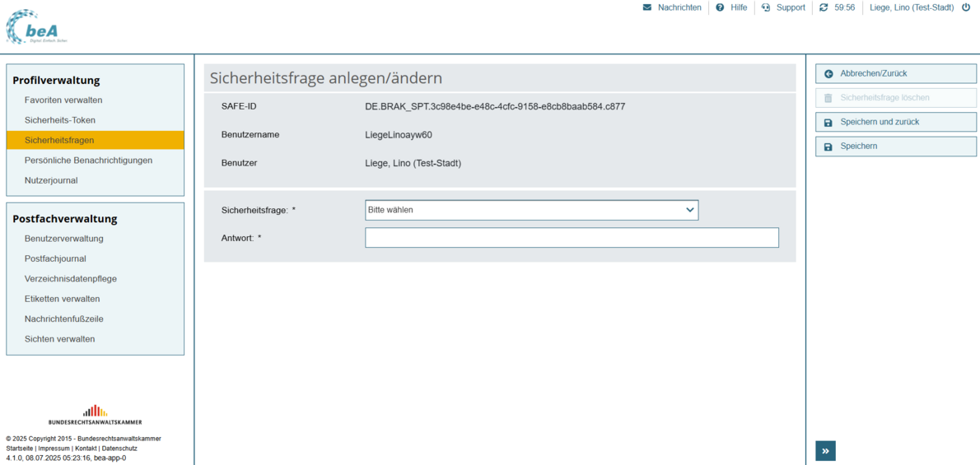980x465 pixels.
Task: Click the logout power icon
Action: coord(966,7)
